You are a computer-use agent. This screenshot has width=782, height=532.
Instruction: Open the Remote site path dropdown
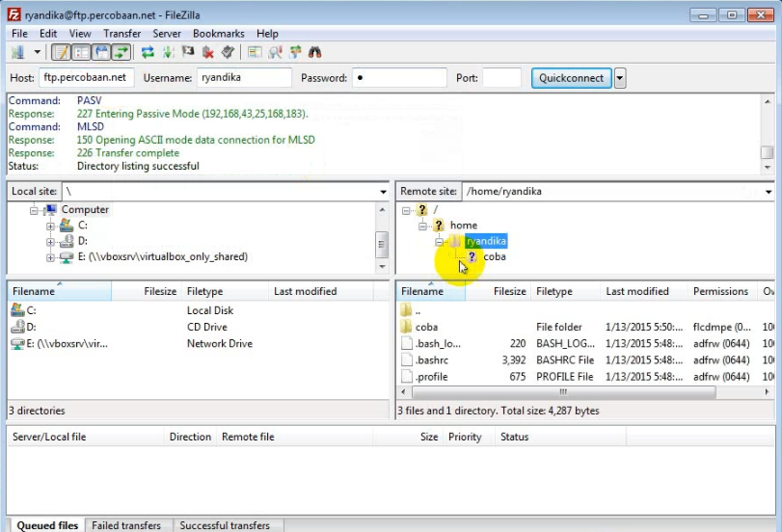point(769,192)
